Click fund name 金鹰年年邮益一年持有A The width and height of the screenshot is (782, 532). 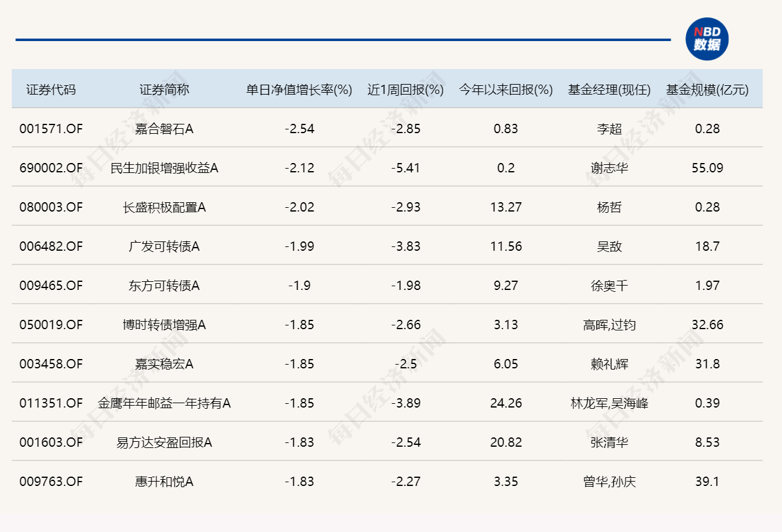164,403
